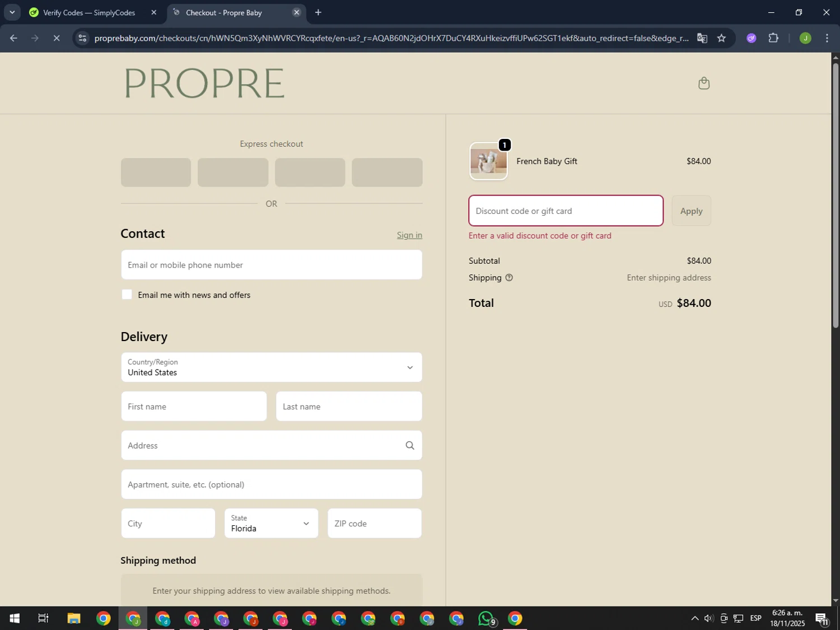This screenshot has height=630, width=840.
Task: Click the browser back arrow
Action: (x=13, y=38)
